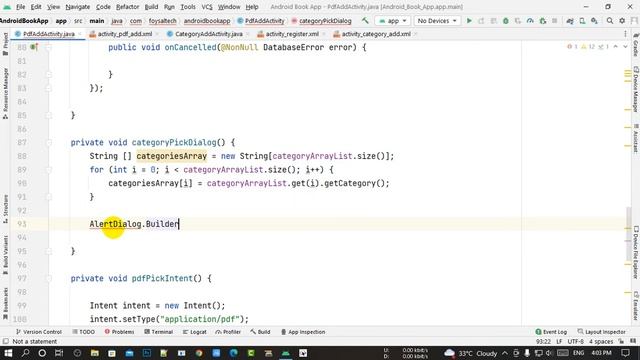640x360 pixels.
Task: Open the Tools menu
Action: click(188, 7)
